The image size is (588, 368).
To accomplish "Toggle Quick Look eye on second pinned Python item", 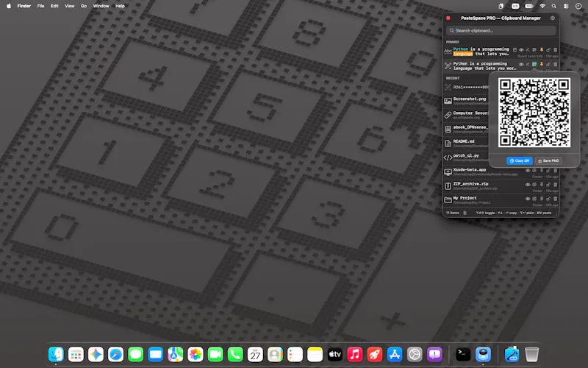I will tap(521, 64).
